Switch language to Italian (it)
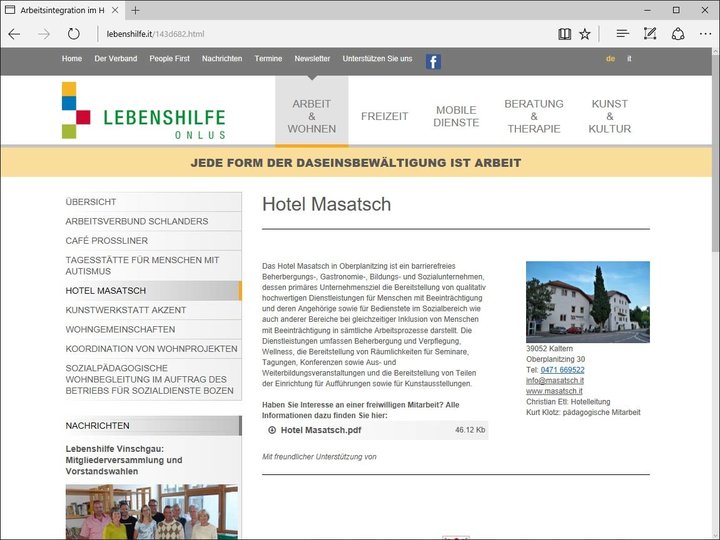The image size is (720, 540). point(629,59)
